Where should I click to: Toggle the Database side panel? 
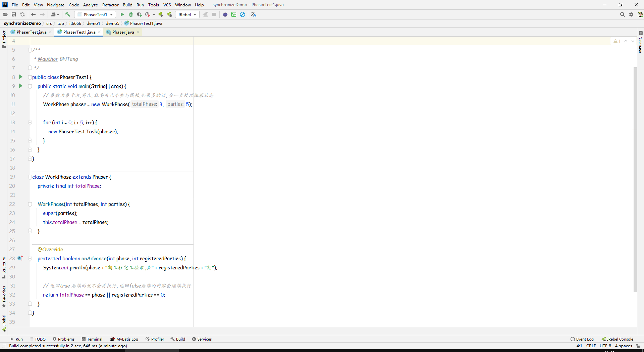(640, 42)
